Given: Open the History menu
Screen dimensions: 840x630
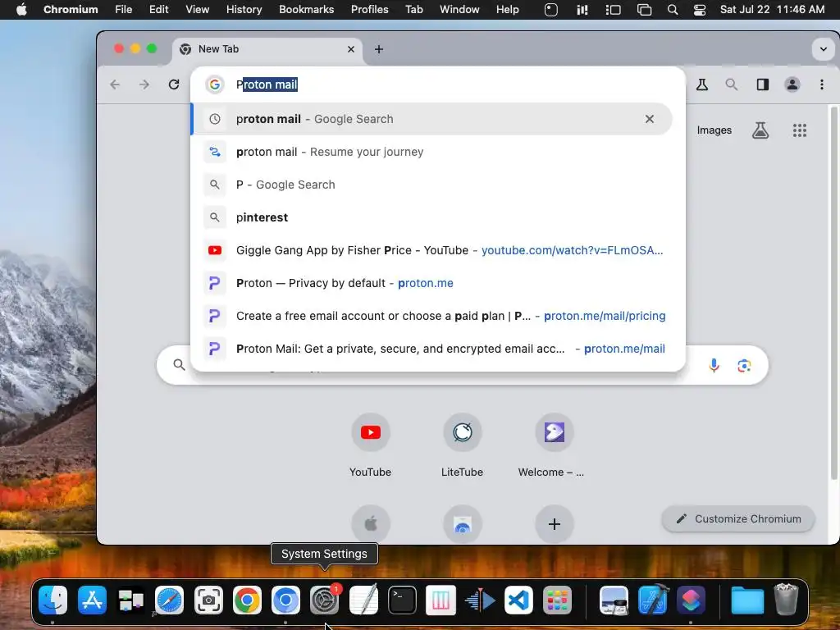Looking at the screenshot, I should 244,10.
